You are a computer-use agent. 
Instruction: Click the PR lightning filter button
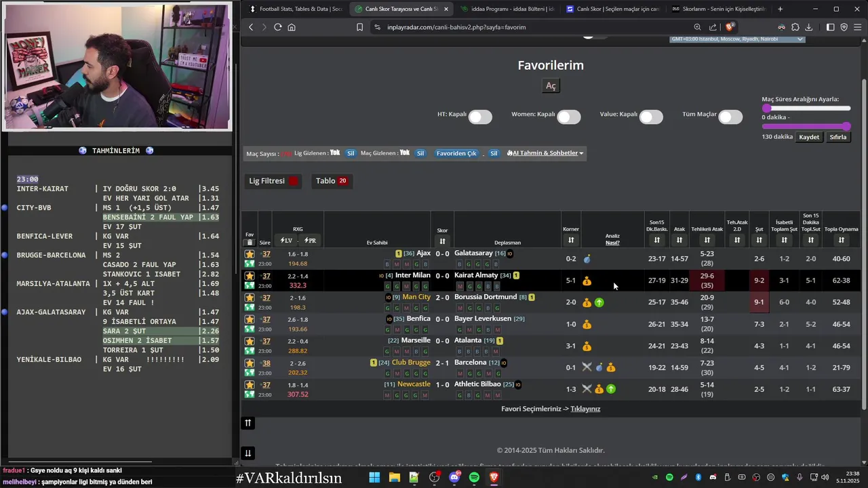[310, 241]
